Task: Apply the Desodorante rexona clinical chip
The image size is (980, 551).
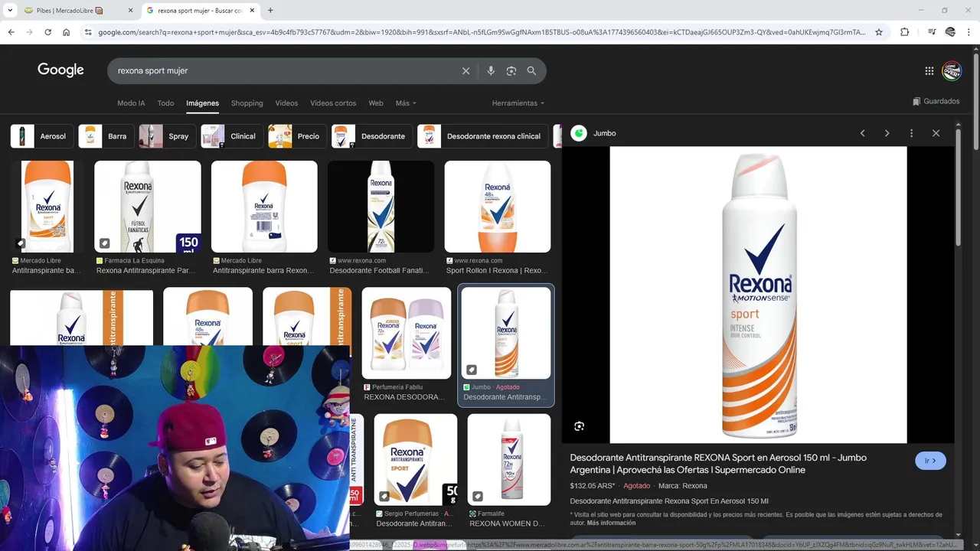Action: pyautogui.click(x=483, y=136)
